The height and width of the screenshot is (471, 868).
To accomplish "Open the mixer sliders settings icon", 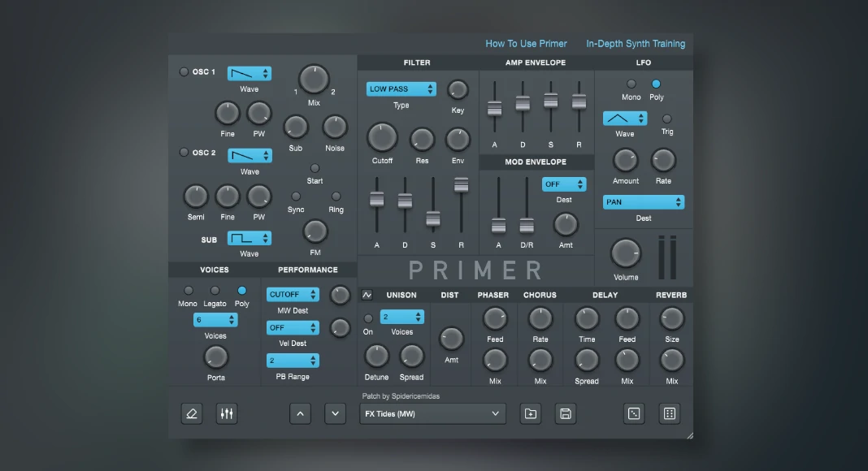I will pos(227,413).
